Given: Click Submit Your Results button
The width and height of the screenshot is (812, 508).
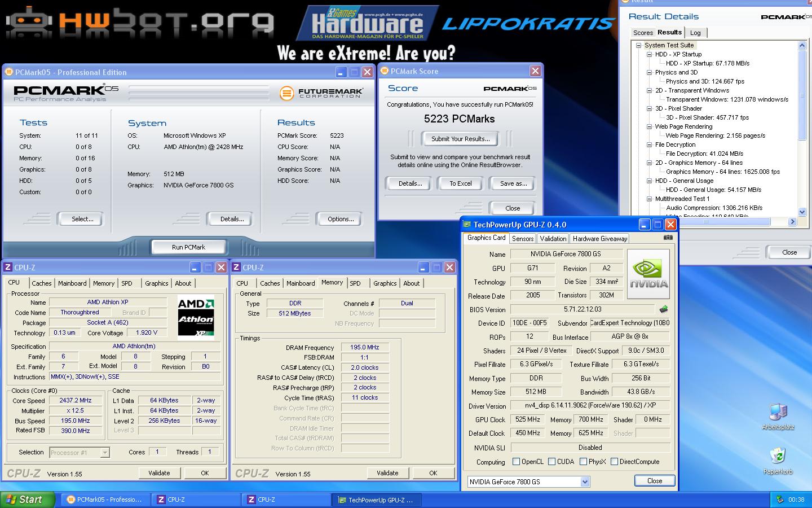Looking at the screenshot, I should [x=461, y=139].
